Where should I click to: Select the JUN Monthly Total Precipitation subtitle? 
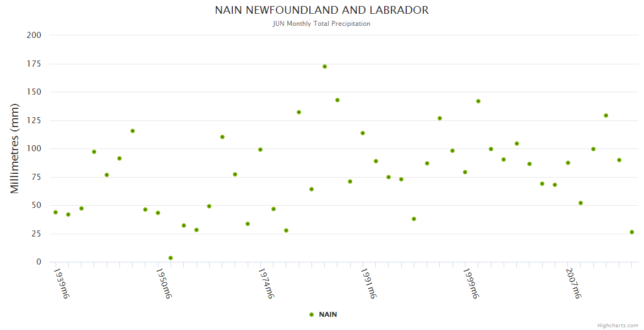321,24
